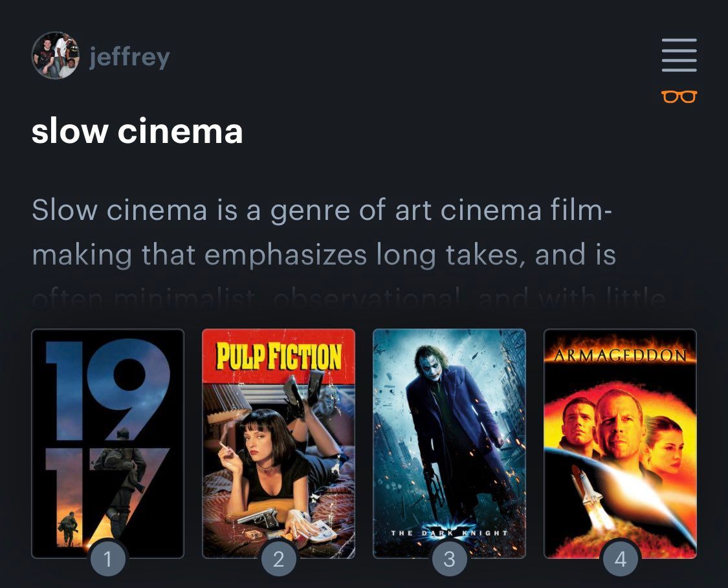Click the large blue '19' numerals
This screenshot has width=728, height=588.
[x=107, y=390]
